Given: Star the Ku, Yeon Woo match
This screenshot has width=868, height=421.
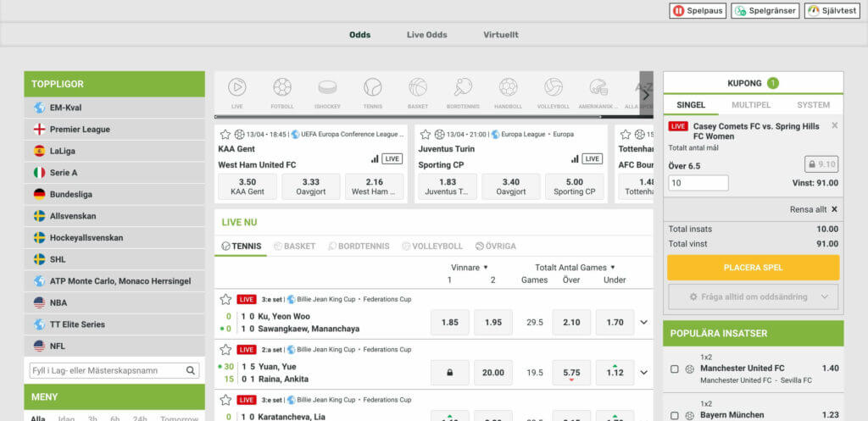Looking at the screenshot, I should [225, 299].
